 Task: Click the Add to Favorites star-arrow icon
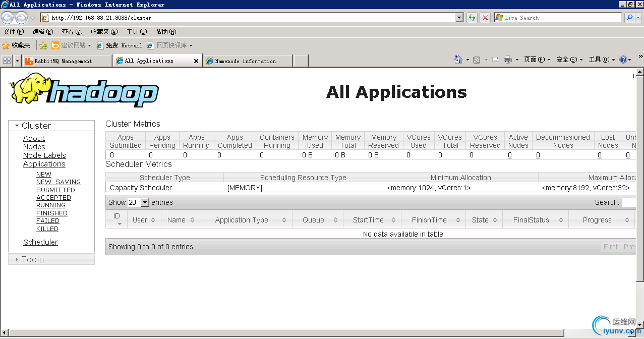(x=43, y=45)
